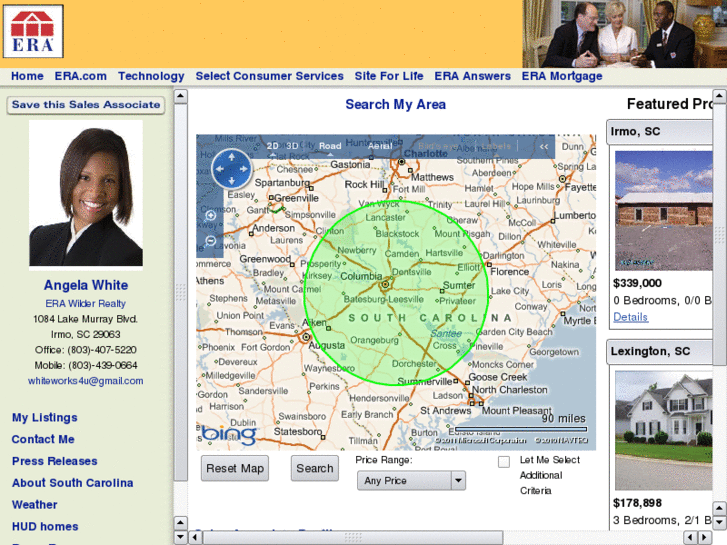Click Columbia city marker on map

(385, 284)
